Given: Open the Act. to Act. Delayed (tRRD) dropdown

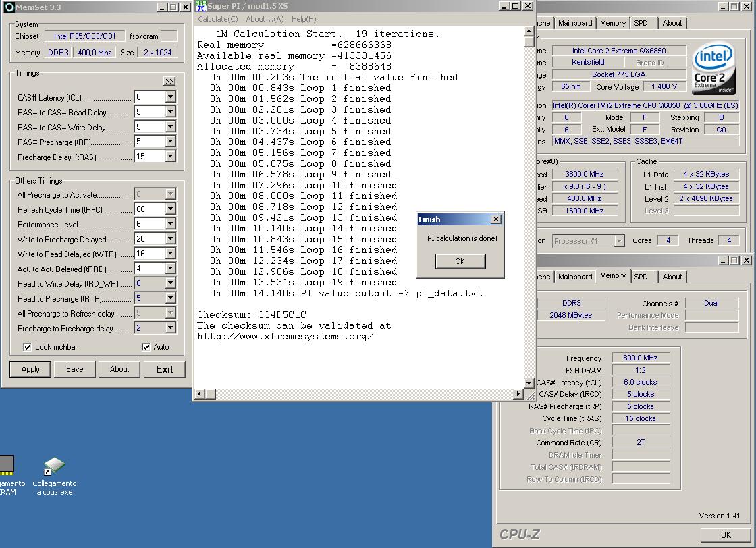Looking at the screenshot, I should click(170, 269).
